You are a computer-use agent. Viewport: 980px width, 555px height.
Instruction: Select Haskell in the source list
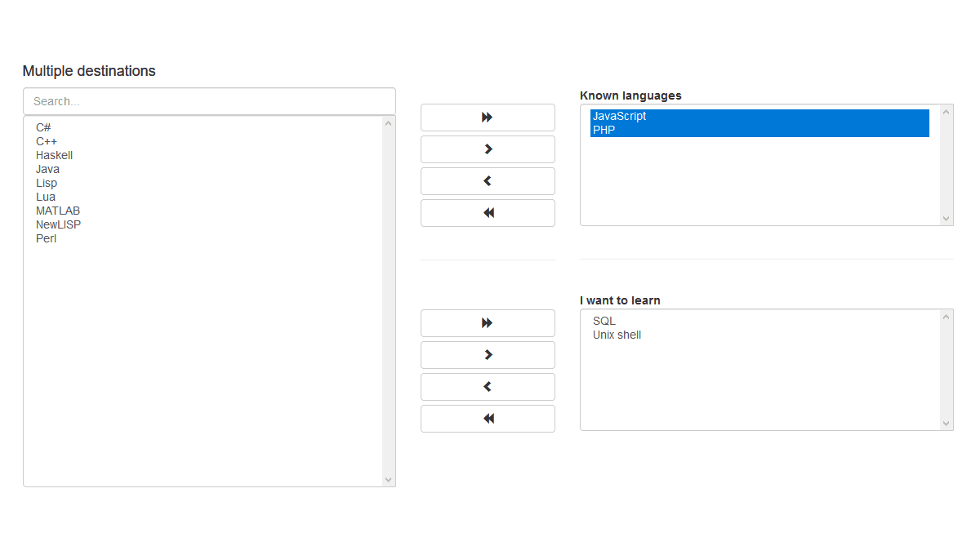(55, 155)
